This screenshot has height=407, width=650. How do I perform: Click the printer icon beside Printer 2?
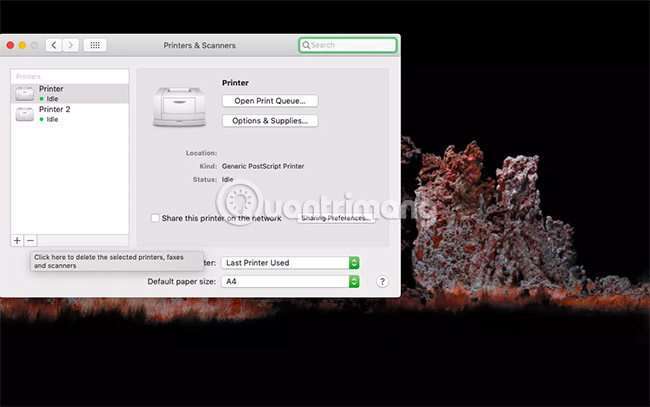click(x=25, y=114)
